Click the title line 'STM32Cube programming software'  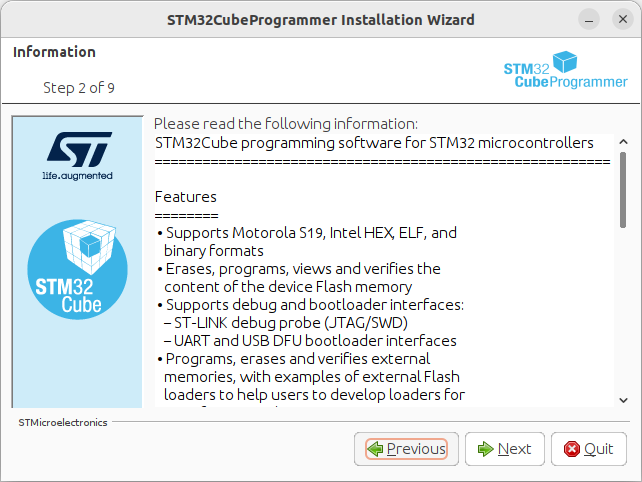pyautogui.click(x=374, y=143)
